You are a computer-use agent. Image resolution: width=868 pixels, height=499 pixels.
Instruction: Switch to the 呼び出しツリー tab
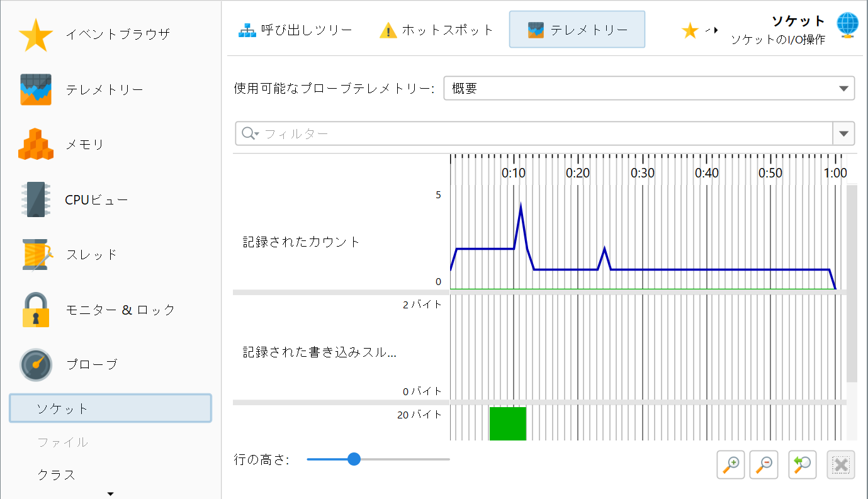[x=295, y=30]
